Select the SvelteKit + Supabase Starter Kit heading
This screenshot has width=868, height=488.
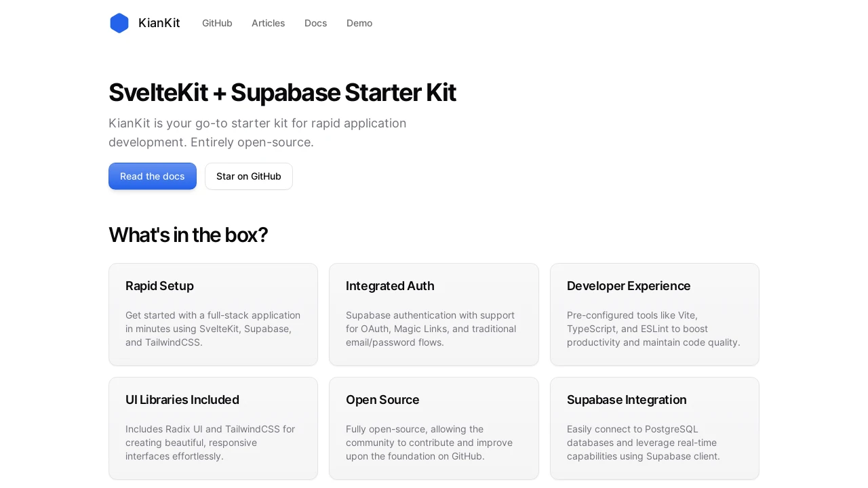point(282,92)
